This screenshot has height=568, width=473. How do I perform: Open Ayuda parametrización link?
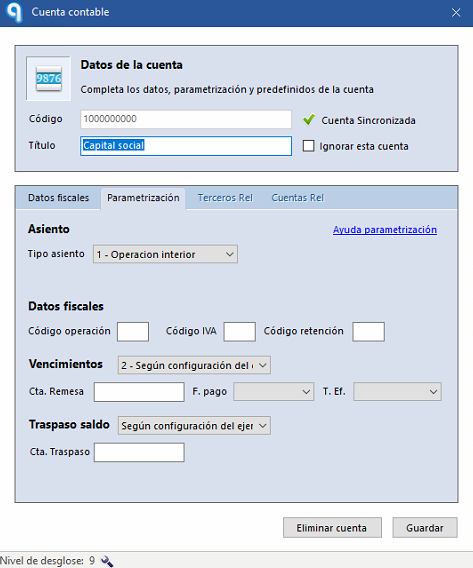tap(385, 230)
